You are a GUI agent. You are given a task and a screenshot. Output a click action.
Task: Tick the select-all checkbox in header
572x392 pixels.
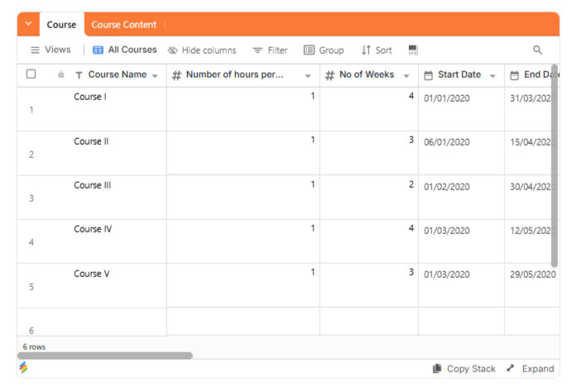[31, 74]
